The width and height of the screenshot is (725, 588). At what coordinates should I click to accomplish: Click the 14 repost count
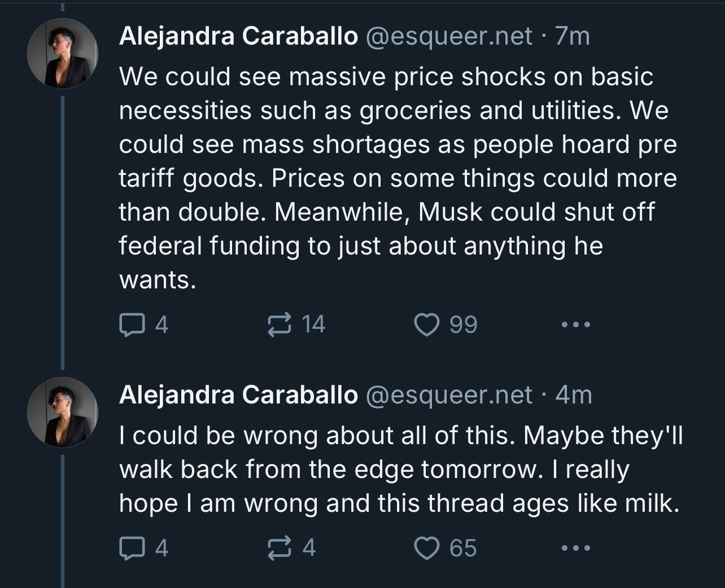[x=313, y=324]
